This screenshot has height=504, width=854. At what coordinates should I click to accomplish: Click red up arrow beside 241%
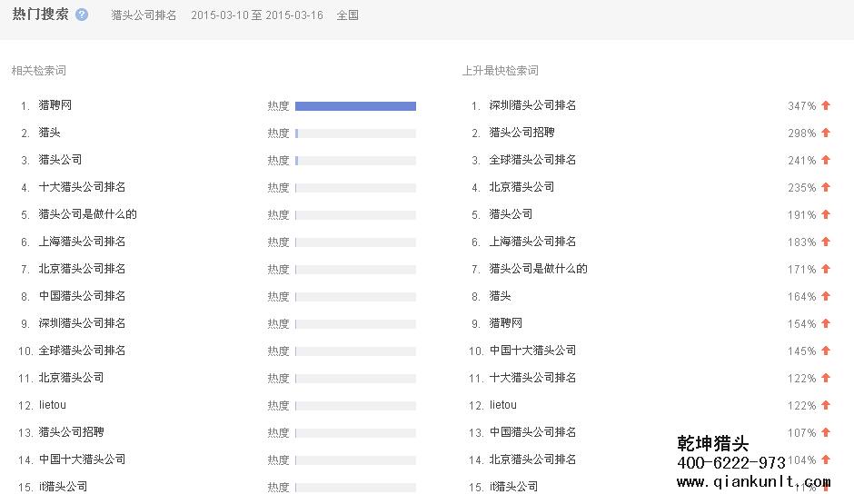point(826,160)
